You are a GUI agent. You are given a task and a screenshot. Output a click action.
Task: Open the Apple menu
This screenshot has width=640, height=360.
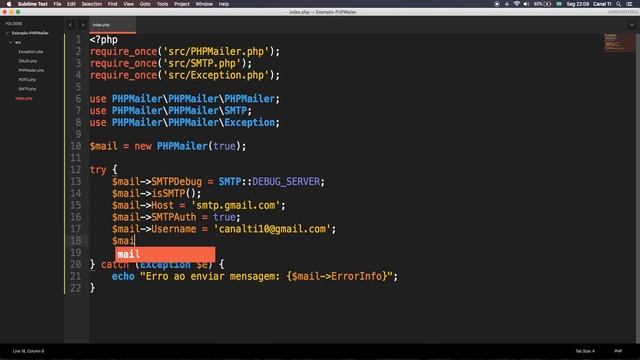(9, 4)
